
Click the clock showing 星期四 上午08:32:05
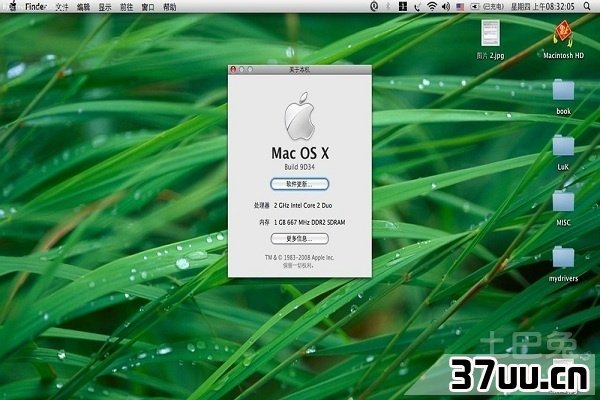tap(543, 7)
